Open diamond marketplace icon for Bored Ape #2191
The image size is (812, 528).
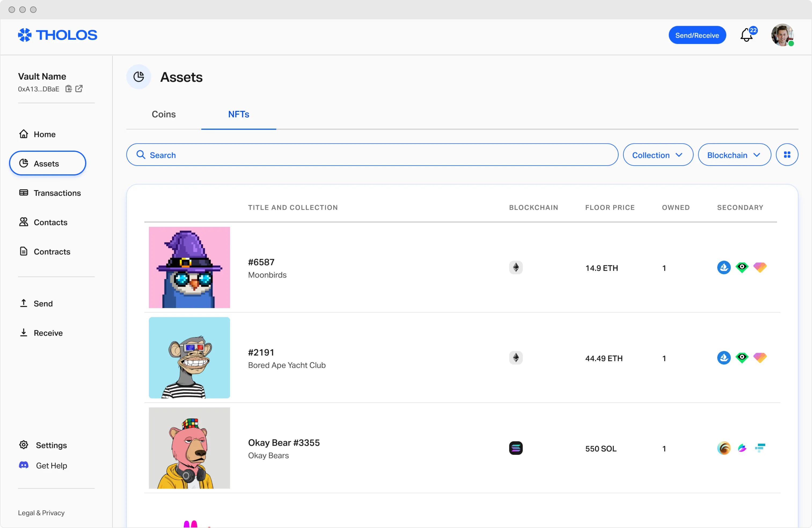(x=760, y=357)
